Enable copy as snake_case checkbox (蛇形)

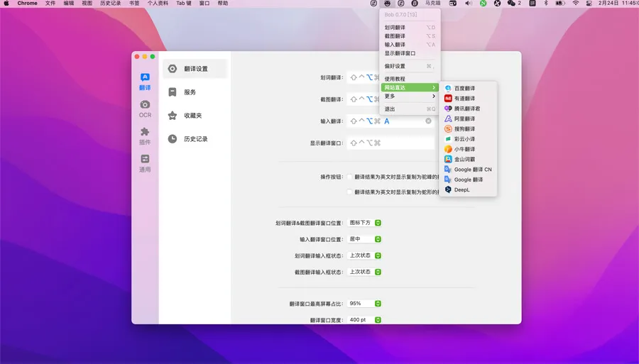pos(350,192)
